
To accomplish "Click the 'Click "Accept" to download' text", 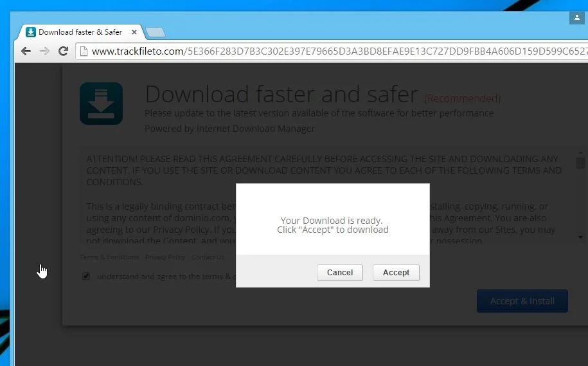I will pos(333,230).
